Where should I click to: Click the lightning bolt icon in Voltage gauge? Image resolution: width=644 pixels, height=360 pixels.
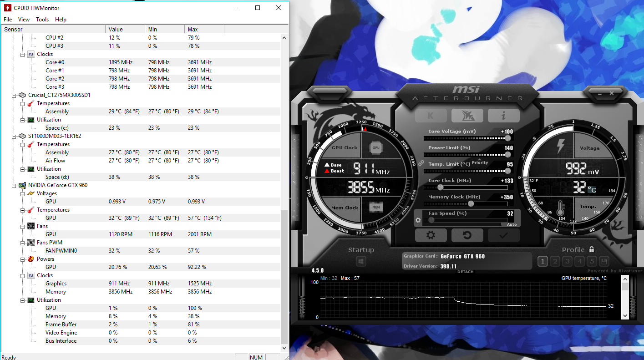(561, 147)
